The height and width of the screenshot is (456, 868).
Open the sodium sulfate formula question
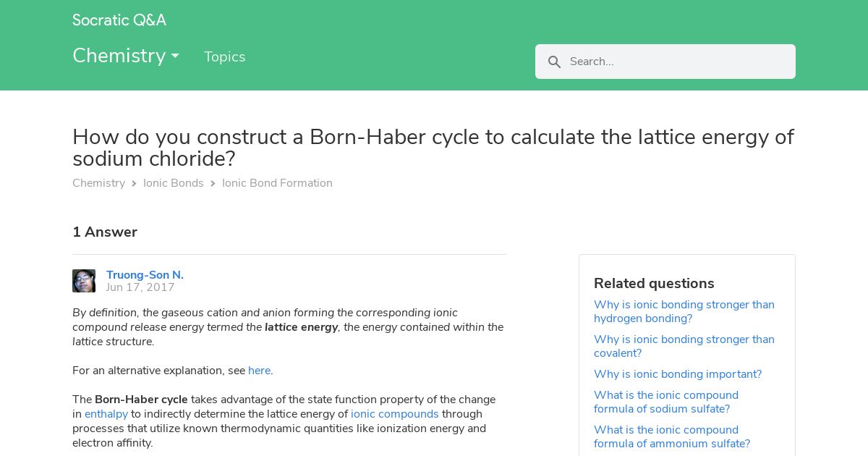[665, 402]
